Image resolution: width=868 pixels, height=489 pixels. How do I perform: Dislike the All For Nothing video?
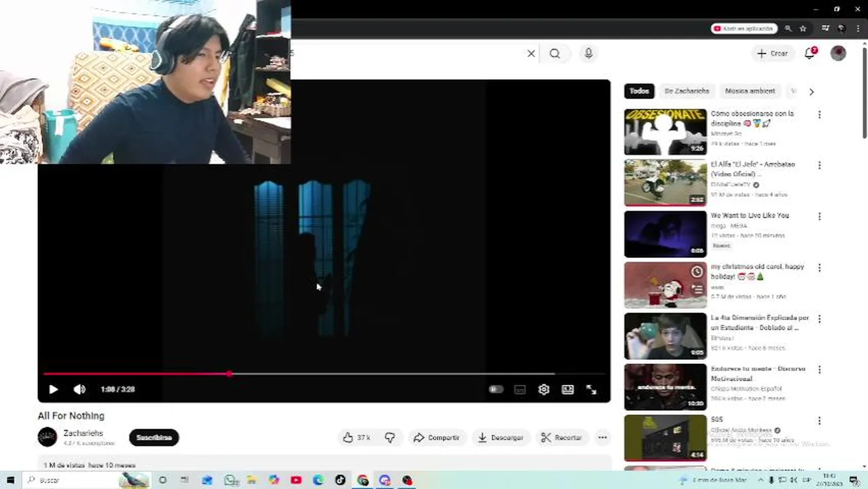(x=390, y=437)
